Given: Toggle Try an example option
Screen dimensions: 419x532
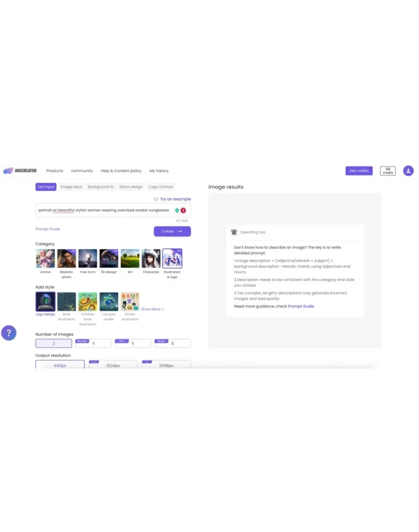Looking at the screenshot, I should click(x=172, y=199).
